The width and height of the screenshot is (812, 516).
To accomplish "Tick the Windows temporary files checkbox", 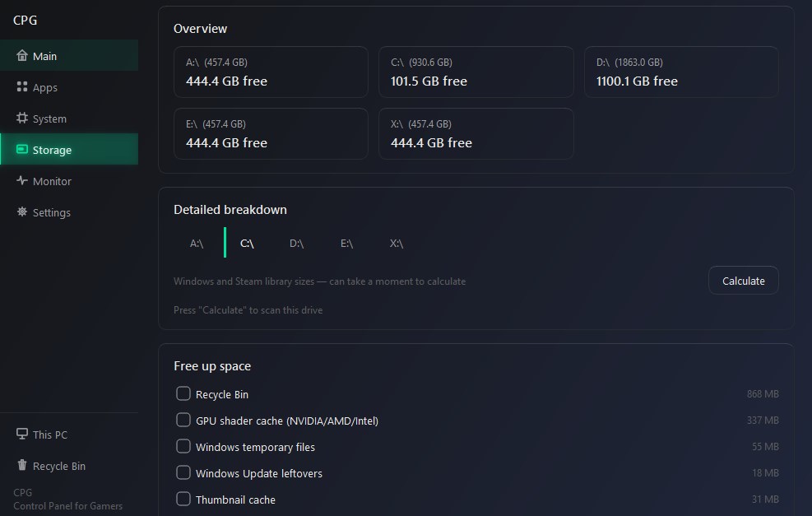I will click(x=183, y=446).
